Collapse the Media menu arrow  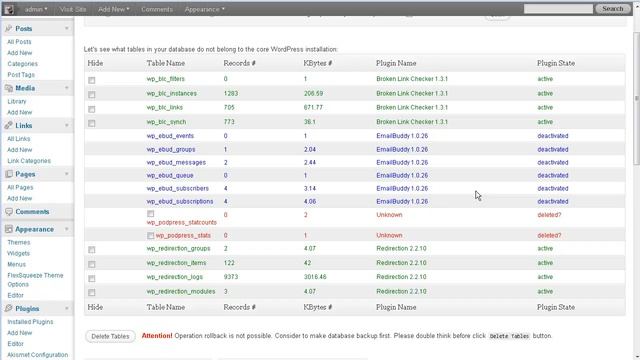tap(67, 88)
